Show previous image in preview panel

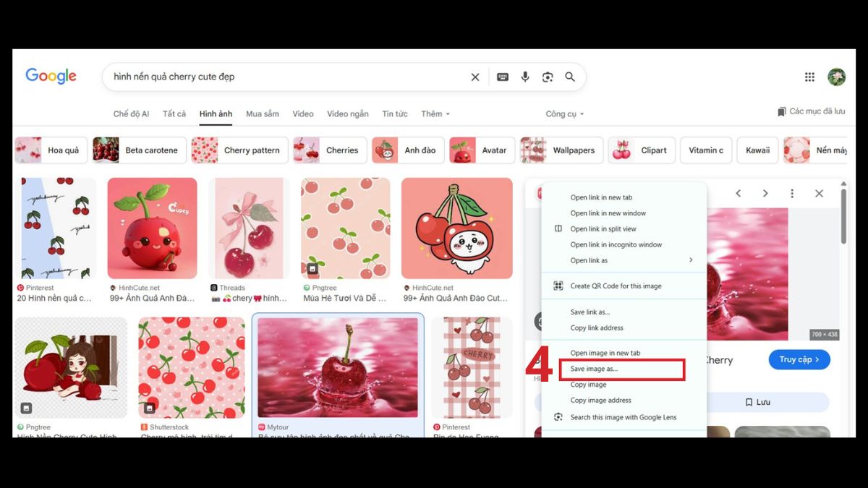point(739,194)
